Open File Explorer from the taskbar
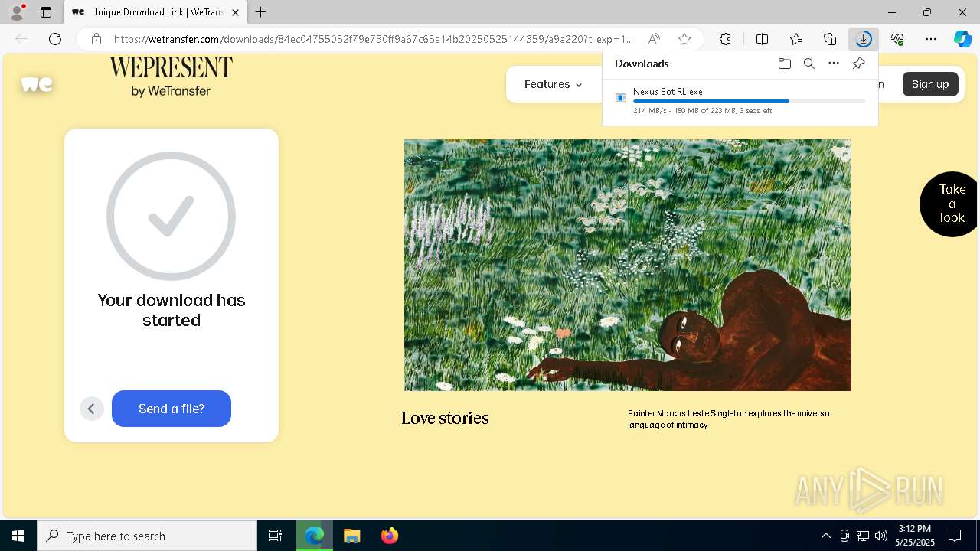 pyautogui.click(x=352, y=536)
